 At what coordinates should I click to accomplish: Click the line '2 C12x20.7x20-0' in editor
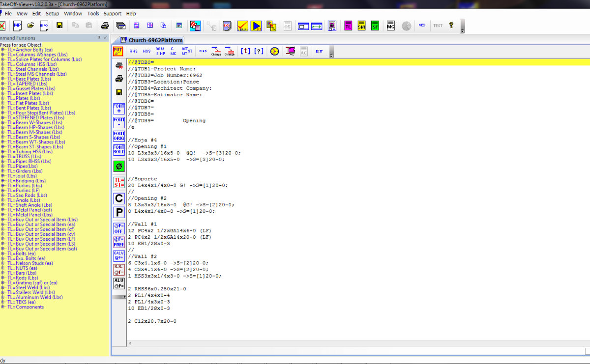(x=152, y=321)
